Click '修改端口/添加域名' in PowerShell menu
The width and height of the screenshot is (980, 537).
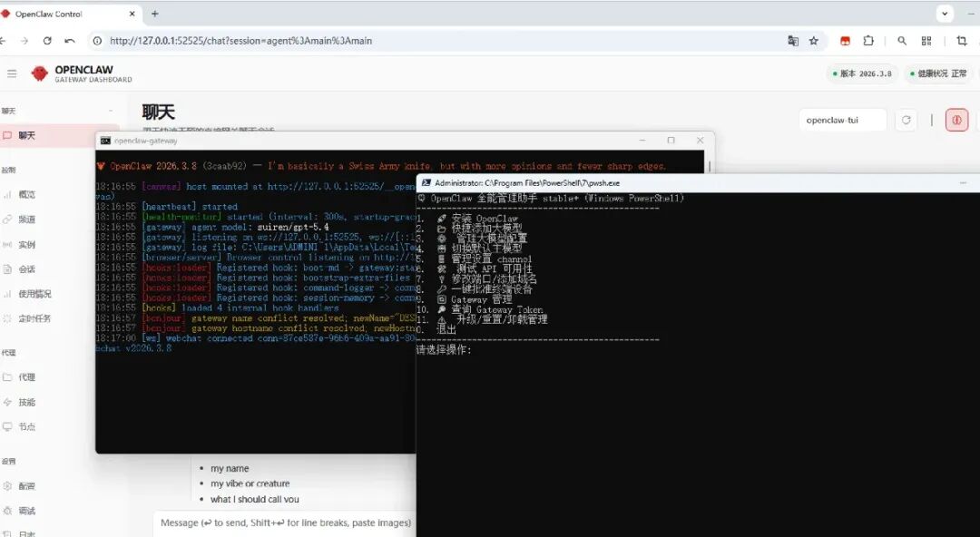(494, 278)
